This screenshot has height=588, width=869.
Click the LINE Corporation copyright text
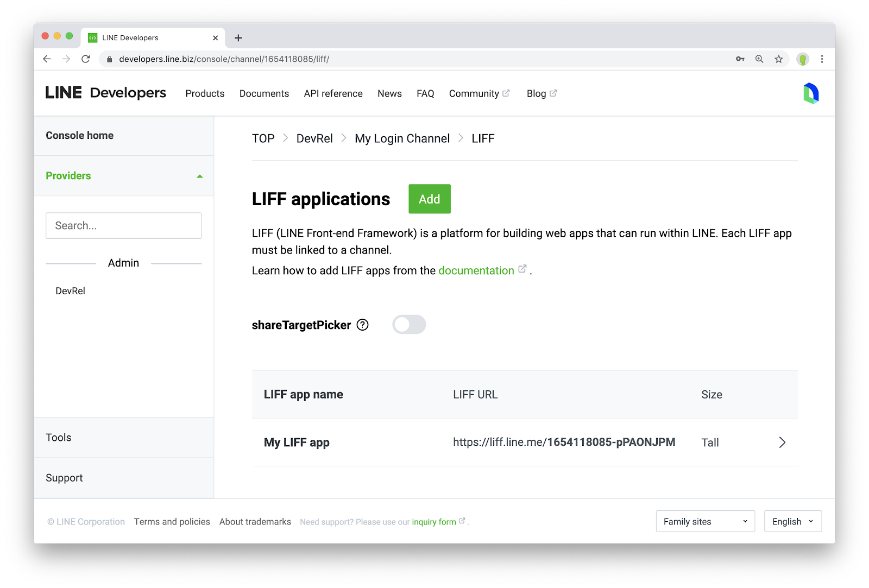click(86, 522)
